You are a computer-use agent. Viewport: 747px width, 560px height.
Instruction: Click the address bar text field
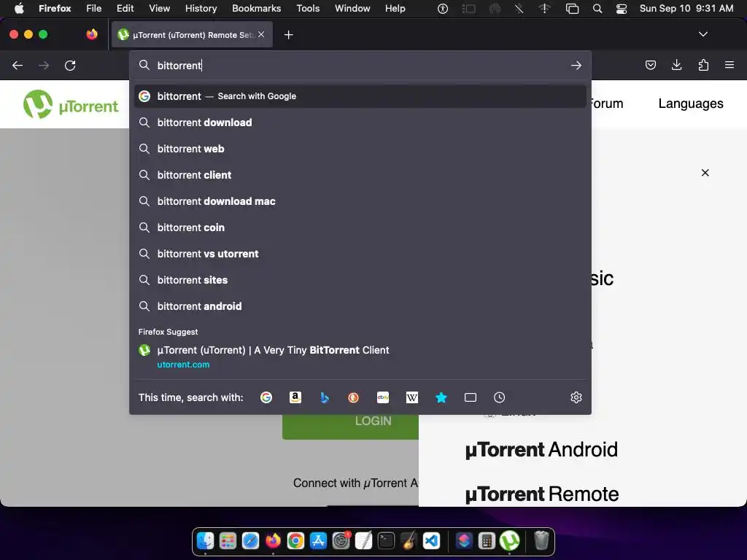[x=360, y=65]
